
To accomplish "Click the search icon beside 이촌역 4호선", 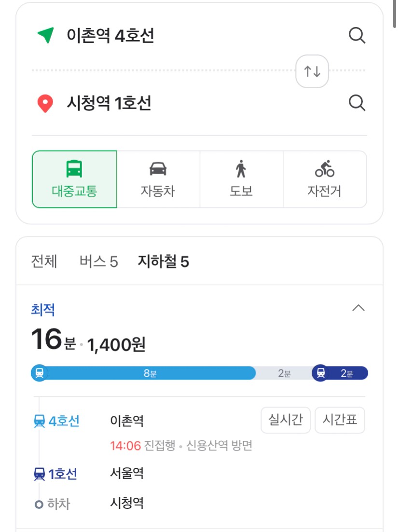I will tap(357, 35).
